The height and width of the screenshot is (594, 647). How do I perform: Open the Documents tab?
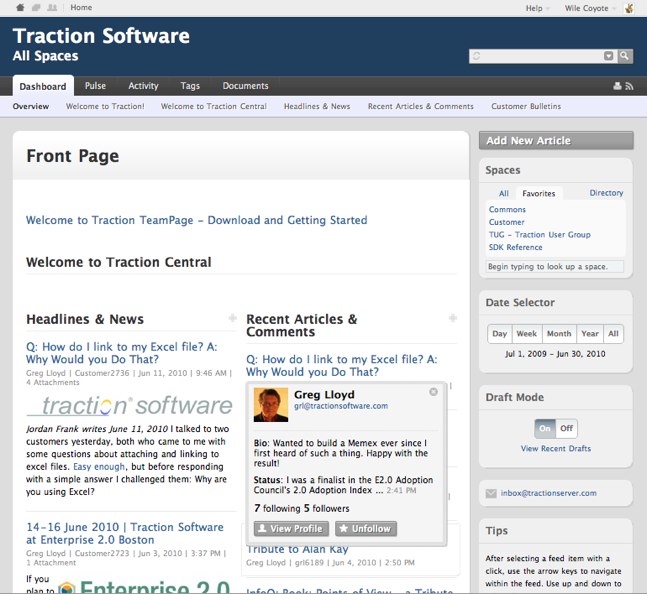(x=245, y=86)
